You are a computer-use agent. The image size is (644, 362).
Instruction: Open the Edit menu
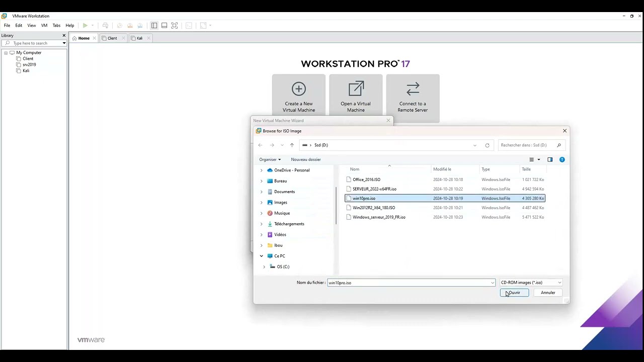(x=19, y=25)
